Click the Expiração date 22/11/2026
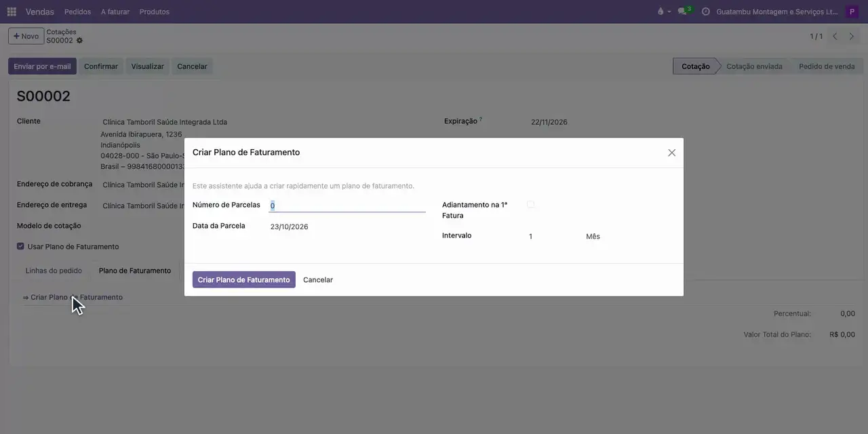The width and height of the screenshot is (868, 434). click(549, 122)
